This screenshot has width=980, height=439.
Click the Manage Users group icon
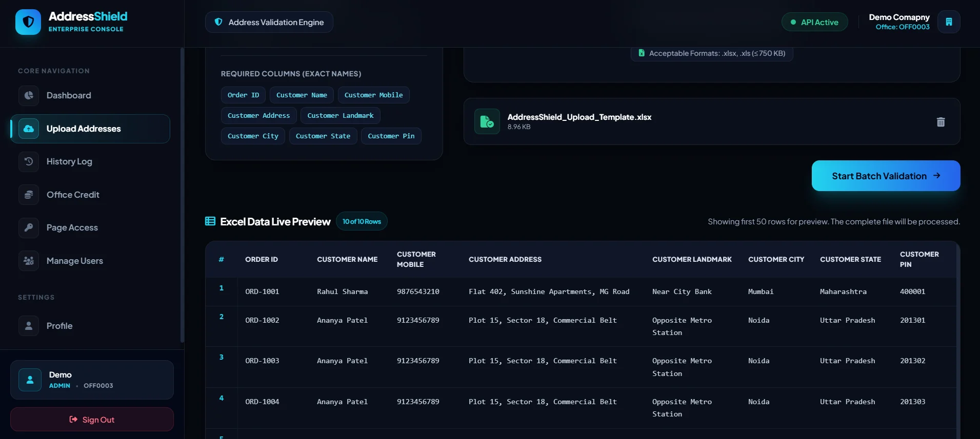(x=29, y=261)
